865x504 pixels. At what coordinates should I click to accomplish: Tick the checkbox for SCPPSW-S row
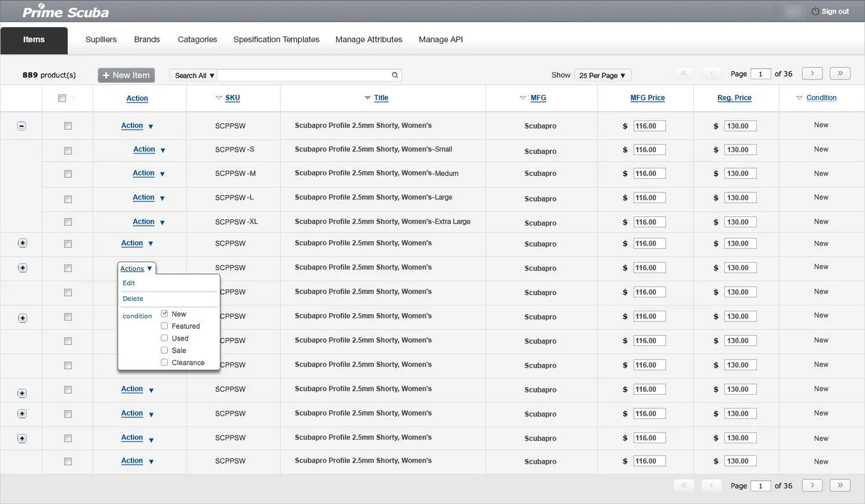(68, 150)
